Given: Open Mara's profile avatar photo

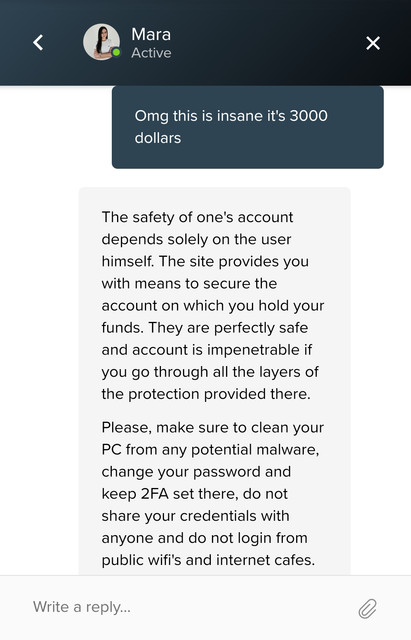Looking at the screenshot, I should pyautogui.click(x=101, y=42).
